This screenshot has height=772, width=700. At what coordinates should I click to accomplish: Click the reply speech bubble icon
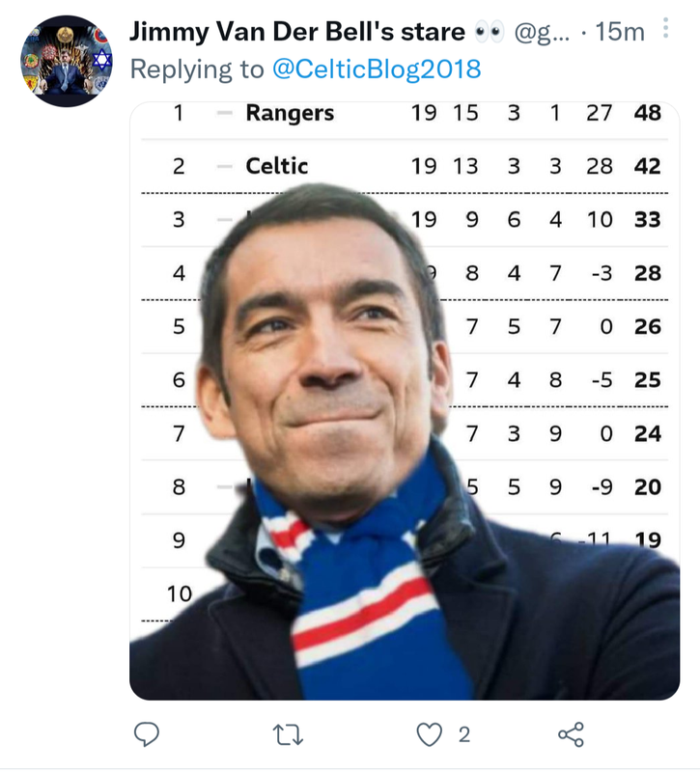[147, 734]
